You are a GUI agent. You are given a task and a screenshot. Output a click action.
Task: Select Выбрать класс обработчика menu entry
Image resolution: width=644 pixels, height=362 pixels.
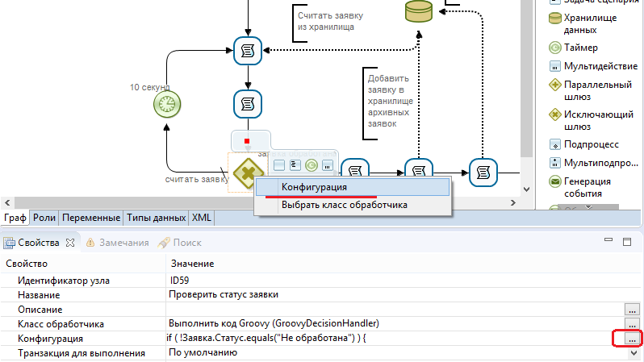tap(344, 205)
